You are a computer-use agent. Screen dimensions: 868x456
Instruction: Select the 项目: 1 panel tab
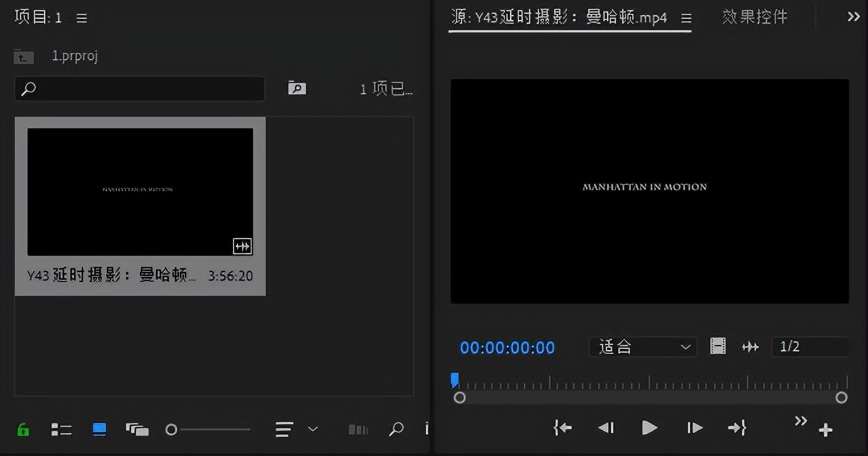38,18
